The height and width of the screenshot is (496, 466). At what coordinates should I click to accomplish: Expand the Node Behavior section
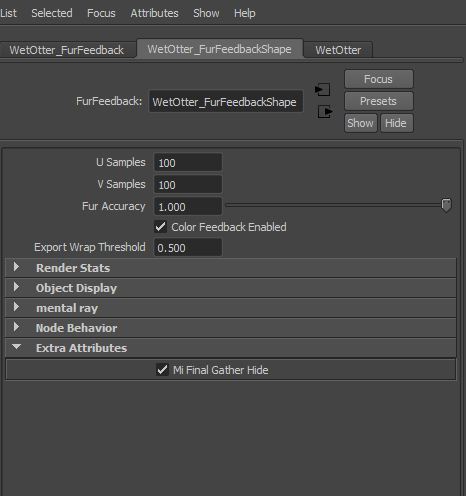[230, 328]
